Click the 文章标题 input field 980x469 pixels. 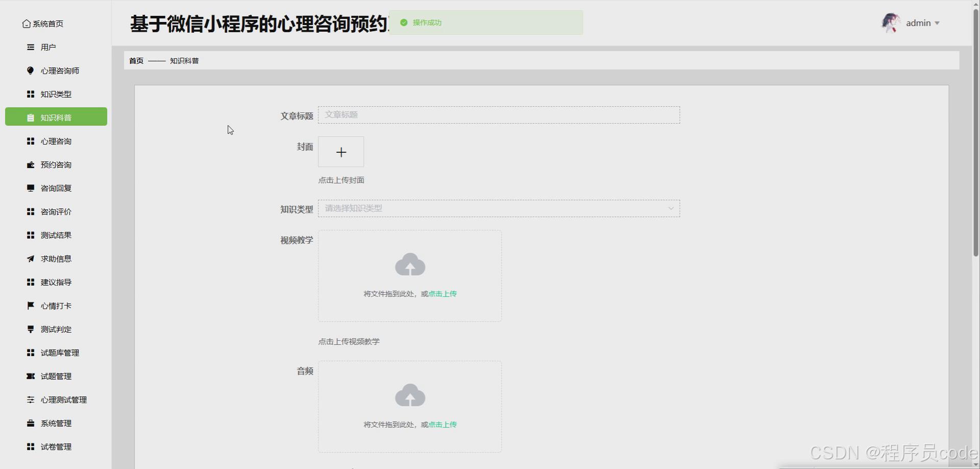coord(499,114)
